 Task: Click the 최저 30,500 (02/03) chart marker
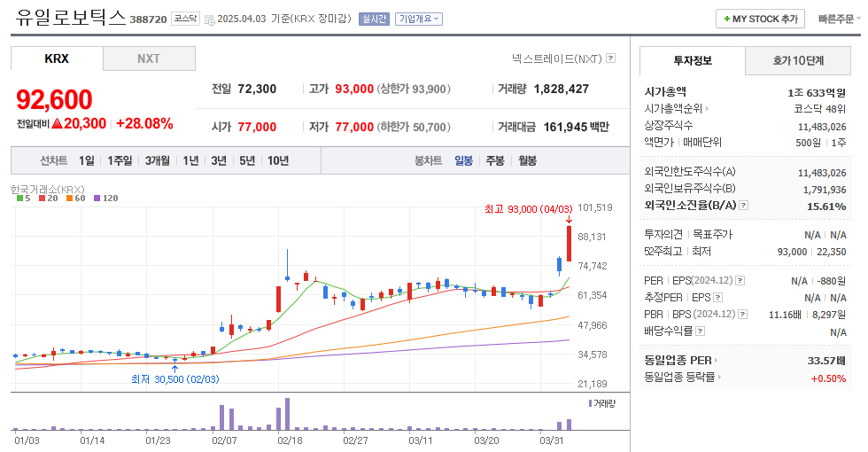[175, 379]
